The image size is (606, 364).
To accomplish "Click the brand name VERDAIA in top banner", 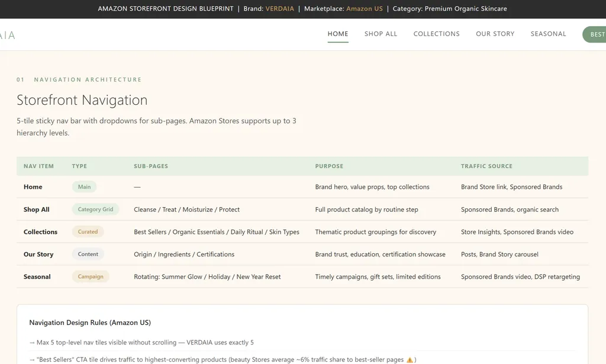I will tap(279, 8).
